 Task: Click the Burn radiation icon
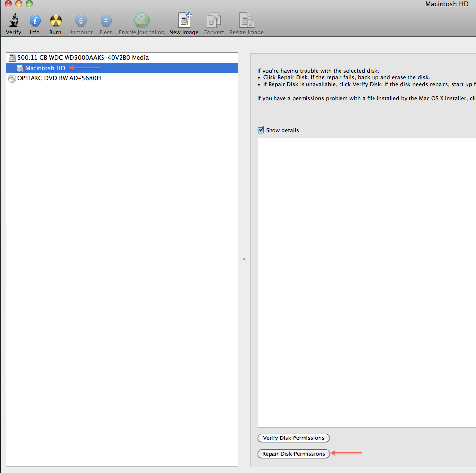click(56, 21)
